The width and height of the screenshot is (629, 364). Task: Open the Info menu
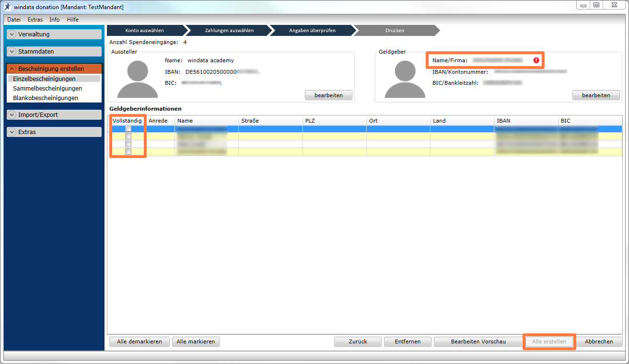(x=55, y=20)
